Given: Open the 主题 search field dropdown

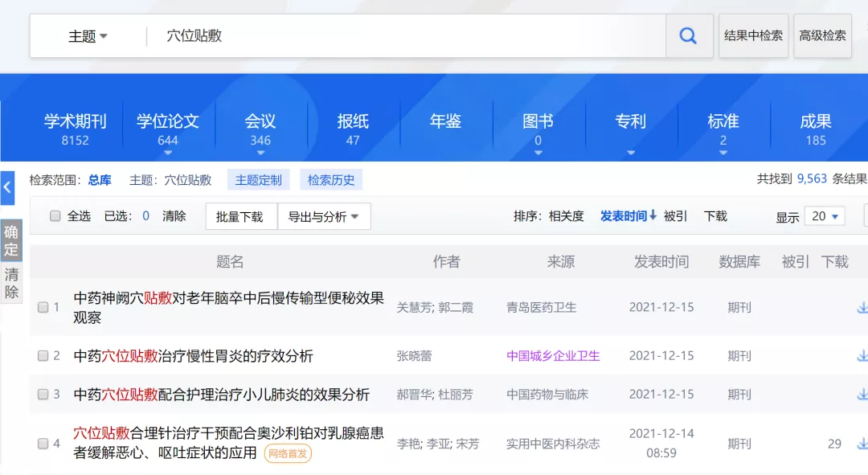Looking at the screenshot, I should pyautogui.click(x=88, y=36).
